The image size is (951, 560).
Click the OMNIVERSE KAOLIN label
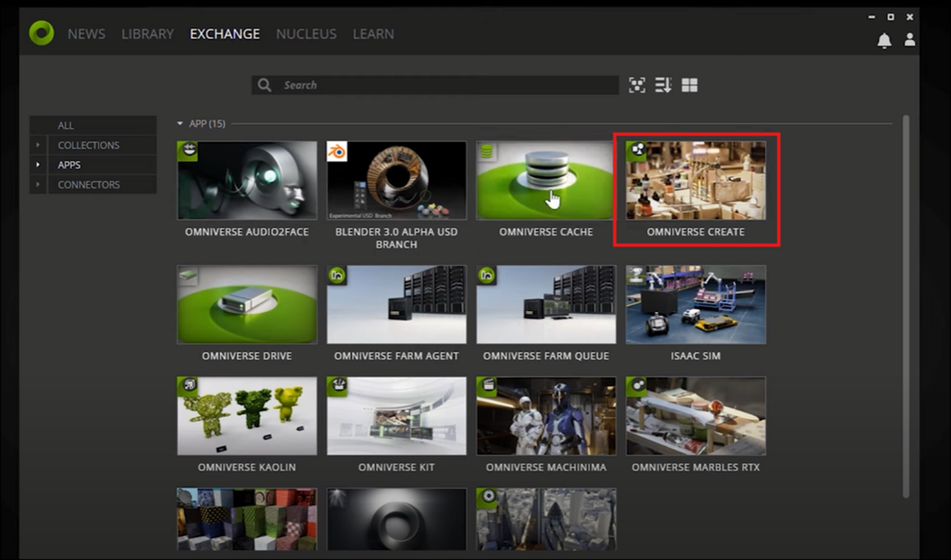click(x=247, y=467)
